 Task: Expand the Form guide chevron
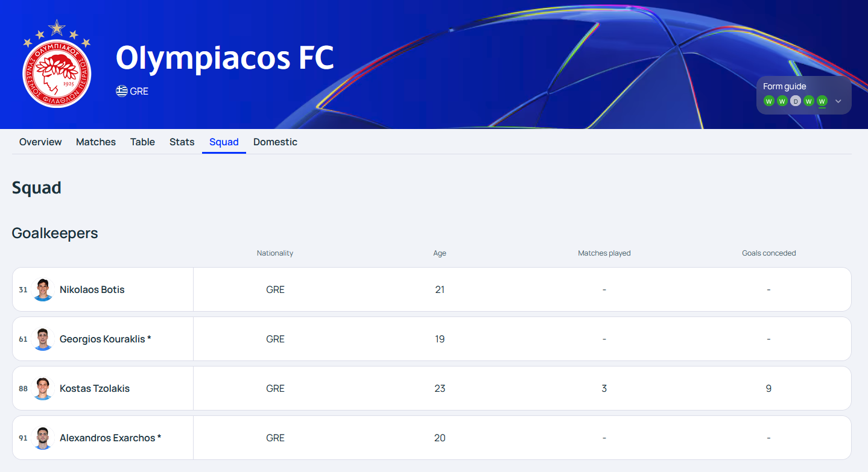pyautogui.click(x=838, y=101)
